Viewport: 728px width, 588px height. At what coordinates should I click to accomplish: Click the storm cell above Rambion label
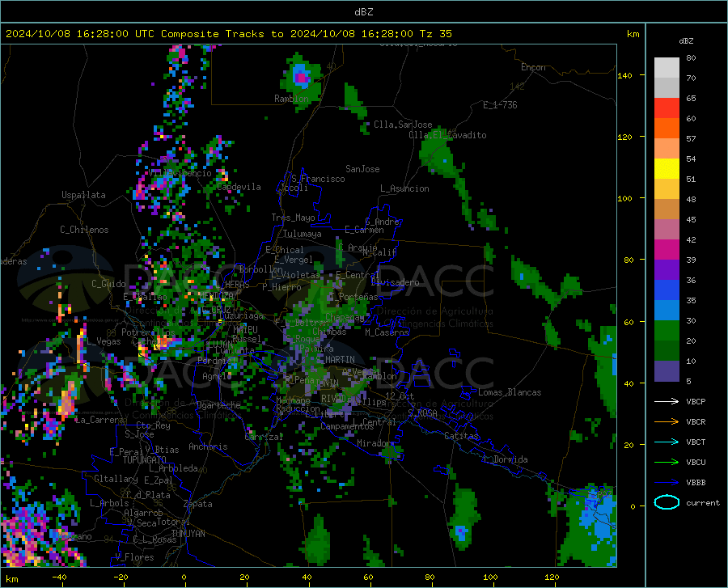pyautogui.click(x=301, y=78)
